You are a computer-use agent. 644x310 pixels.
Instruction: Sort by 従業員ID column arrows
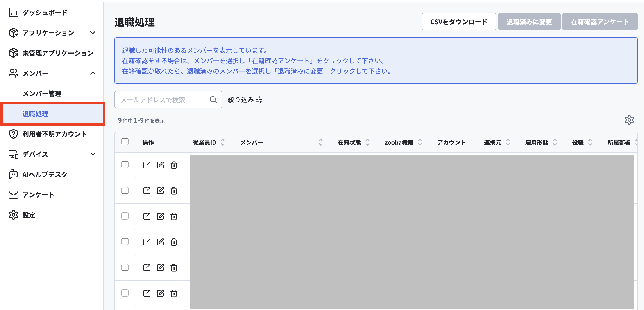[x=223, y=142]
